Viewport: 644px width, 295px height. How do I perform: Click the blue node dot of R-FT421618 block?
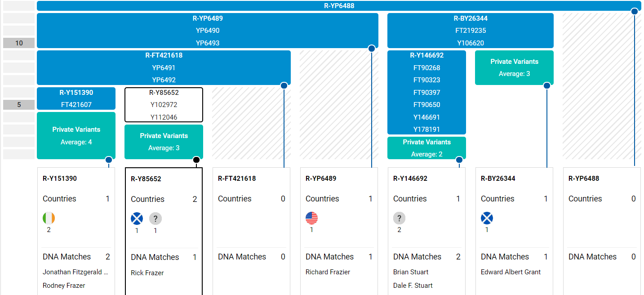click(x=284, y=85)
